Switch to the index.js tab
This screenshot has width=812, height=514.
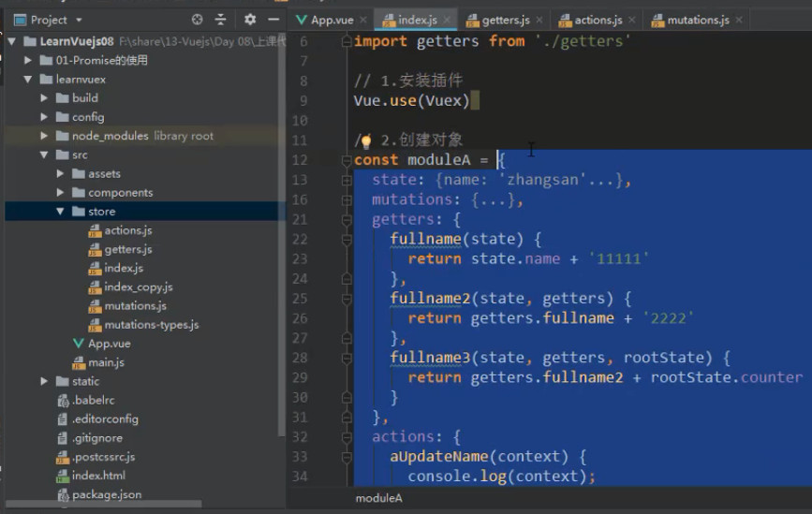tap(417, 21)
